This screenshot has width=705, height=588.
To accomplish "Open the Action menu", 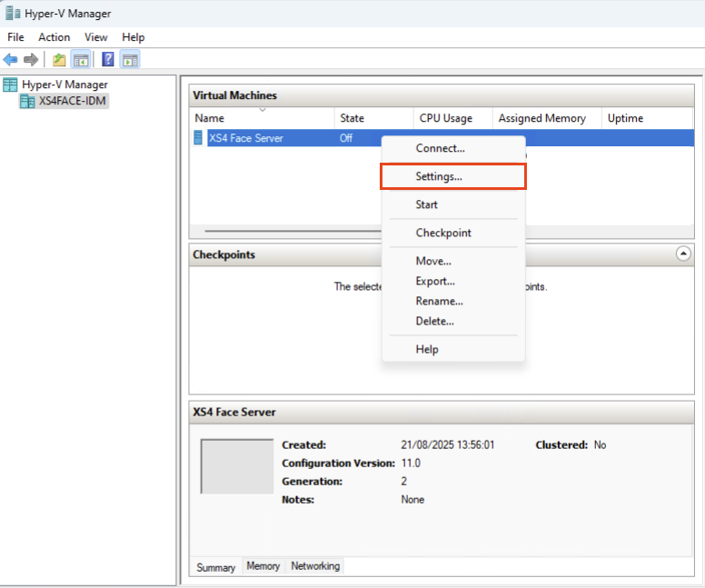I will tap(54, 37).
